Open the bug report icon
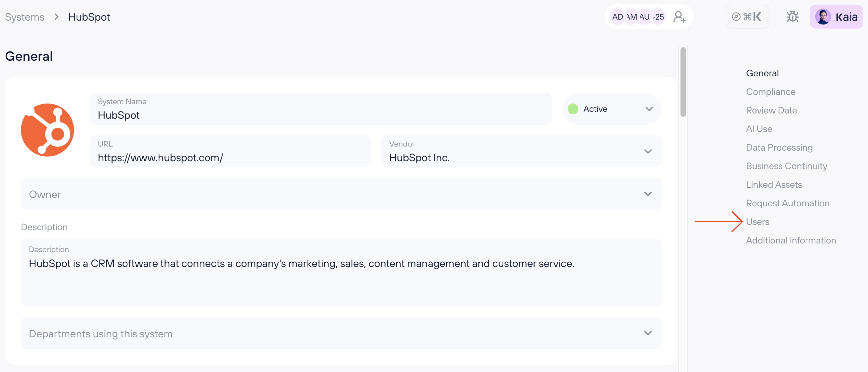The image size is (868, 372). 793,16
